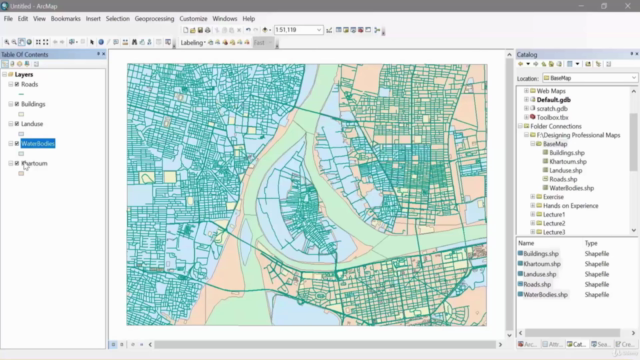Viewport: 640px width, 360px height.
Task: Toggle the Khartoum layer checkbox
Action: (17, 163)
